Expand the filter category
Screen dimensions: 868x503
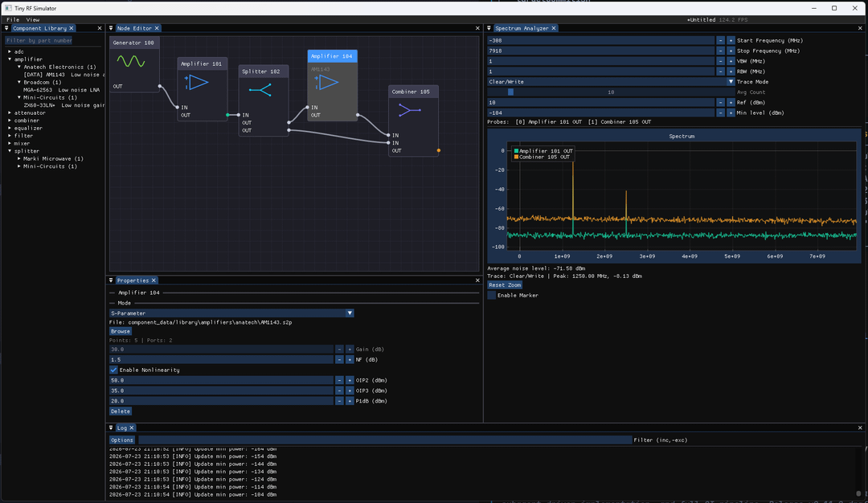(10, 136)
